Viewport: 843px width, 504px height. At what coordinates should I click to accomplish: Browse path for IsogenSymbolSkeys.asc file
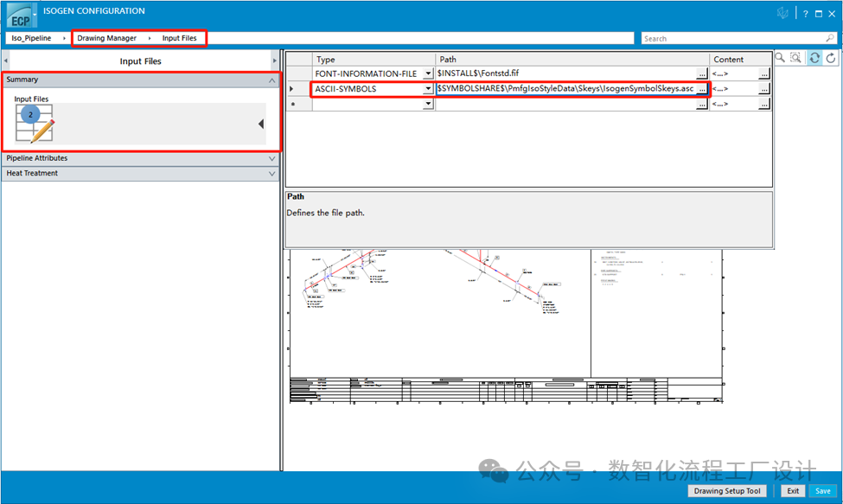pos(701,89)
